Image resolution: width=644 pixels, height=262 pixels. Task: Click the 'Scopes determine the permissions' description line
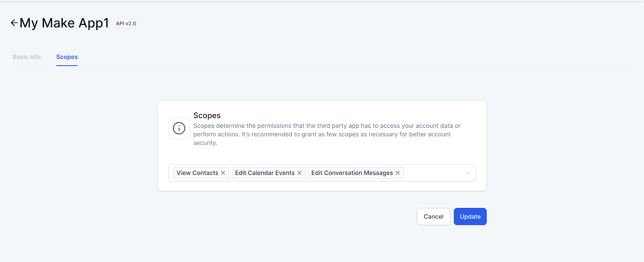[x=327, y=126]
